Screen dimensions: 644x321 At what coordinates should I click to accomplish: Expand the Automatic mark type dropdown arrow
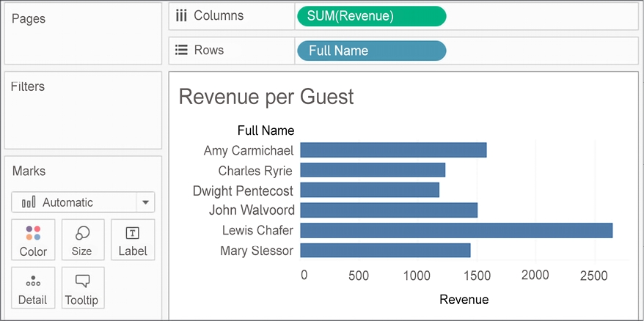[145, 202]
